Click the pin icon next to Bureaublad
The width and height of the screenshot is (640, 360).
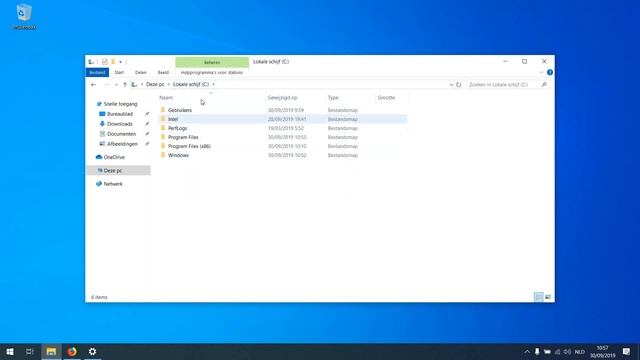point(147,114)
